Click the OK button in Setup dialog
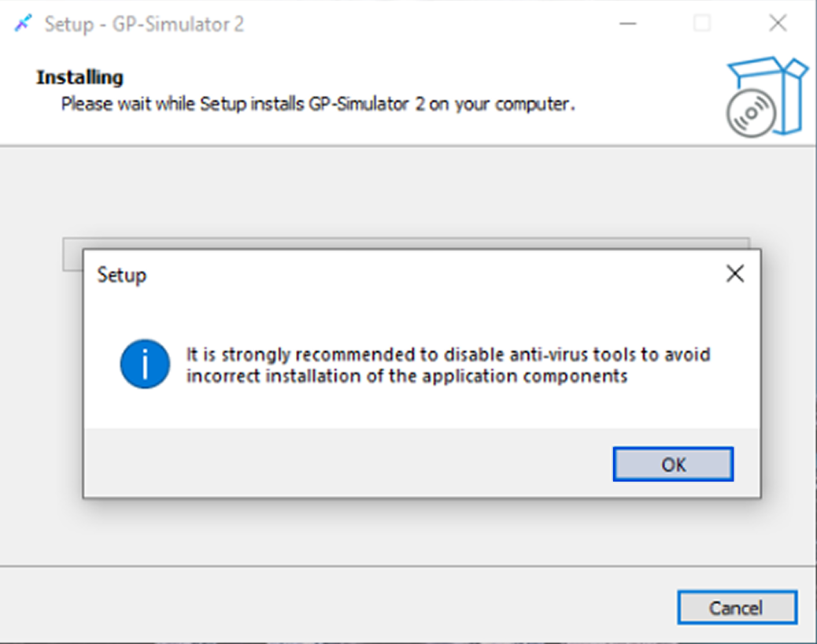The width and height of the screenshot is (817, 644). coord(673,464)
